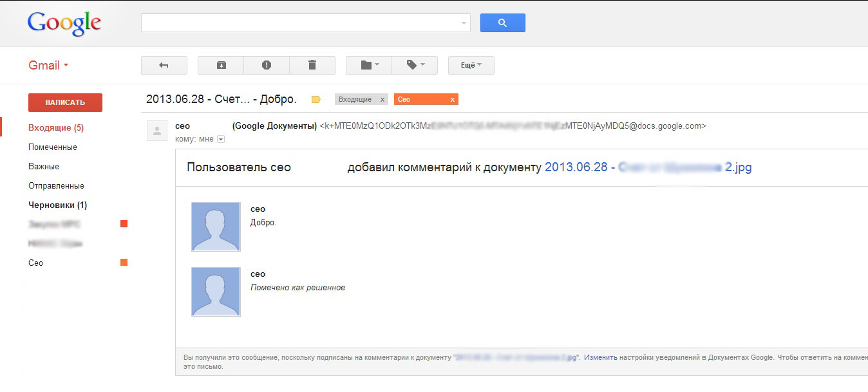Toggle the yellow importance marker on the subject
The image size is (868, 392).
pos(315,98)
